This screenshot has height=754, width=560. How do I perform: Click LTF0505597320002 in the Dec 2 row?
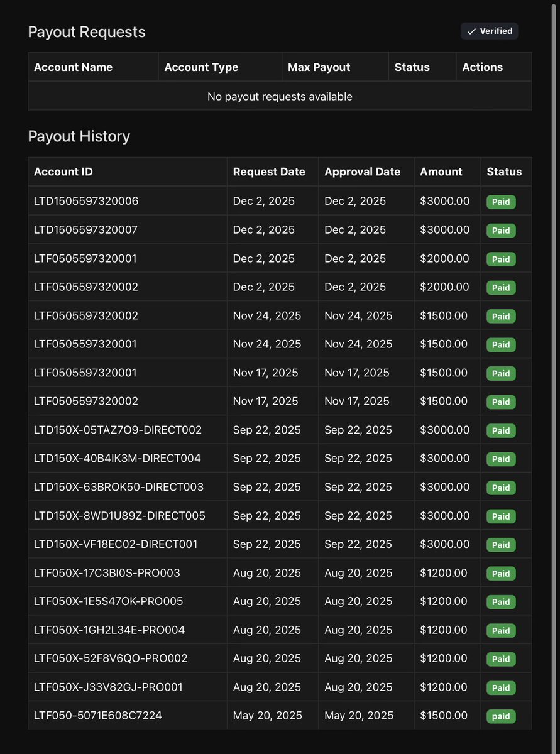pyautogui.click(x=86, y=287)
